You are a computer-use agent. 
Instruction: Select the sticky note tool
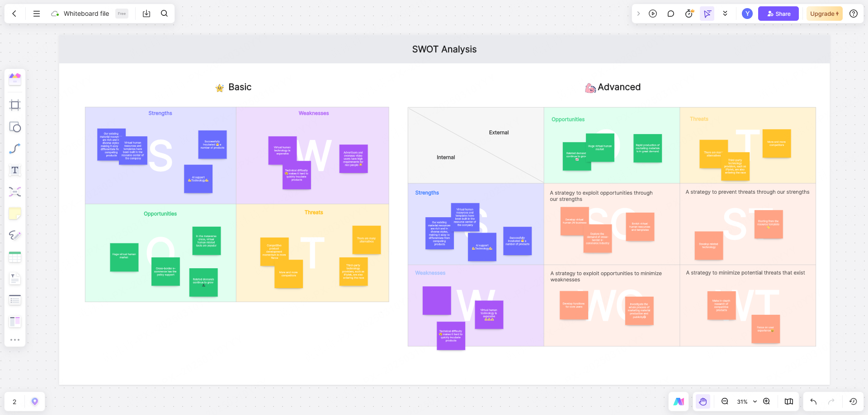point(15,214)
